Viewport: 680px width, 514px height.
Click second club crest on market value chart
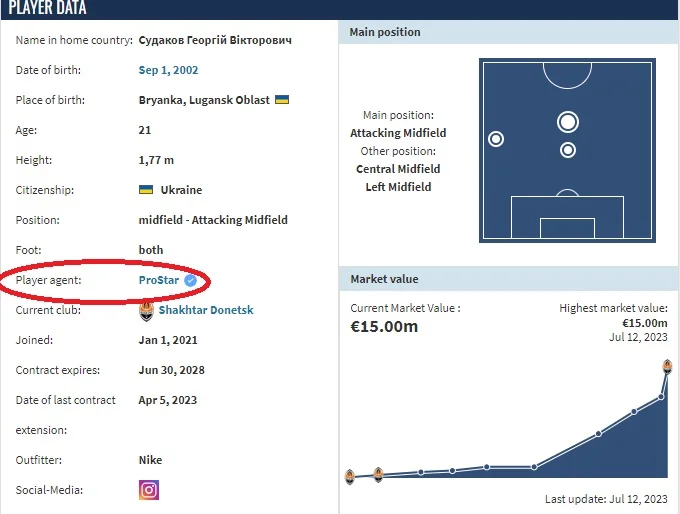click(x=378, y=473)
